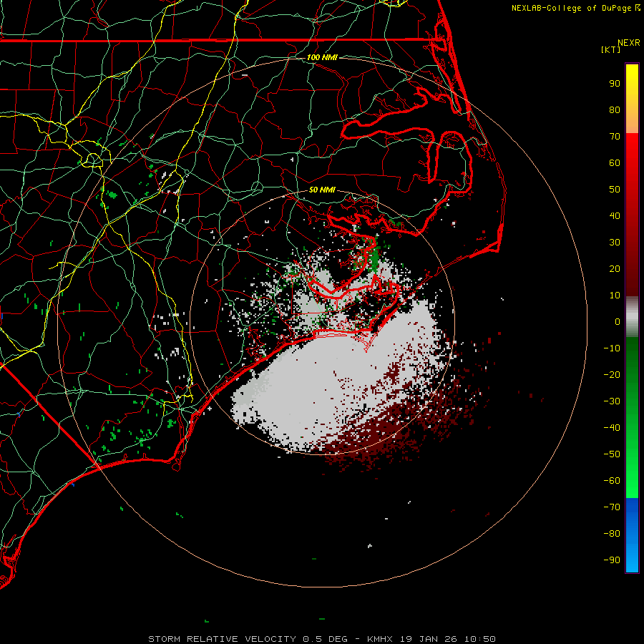
Task: Click the -20 value on velocity scale
Action: [x=612, y=375]
